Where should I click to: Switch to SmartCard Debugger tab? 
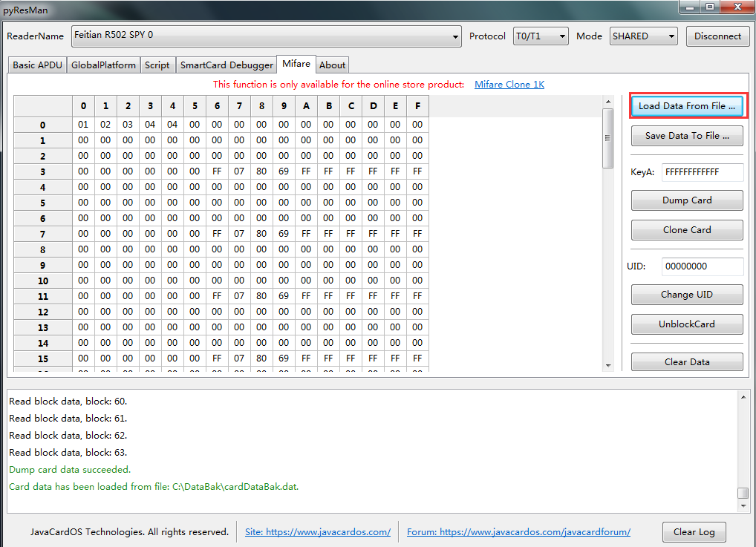227,65
